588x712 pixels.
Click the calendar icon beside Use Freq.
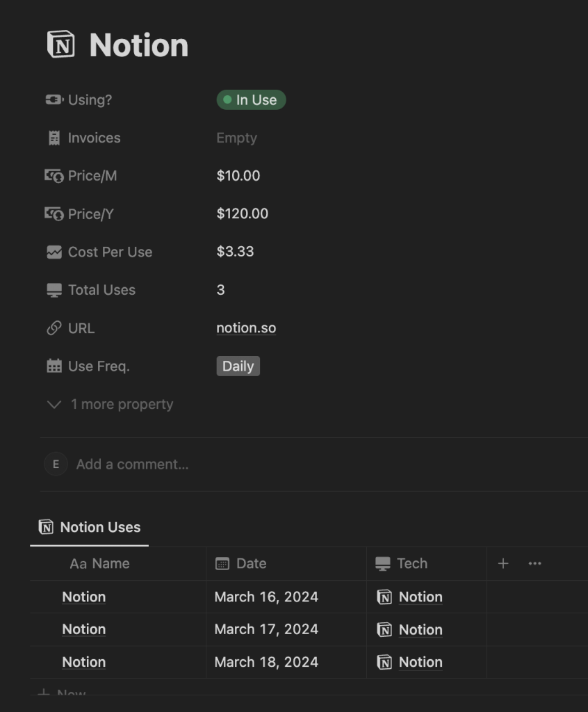[54, 366]
